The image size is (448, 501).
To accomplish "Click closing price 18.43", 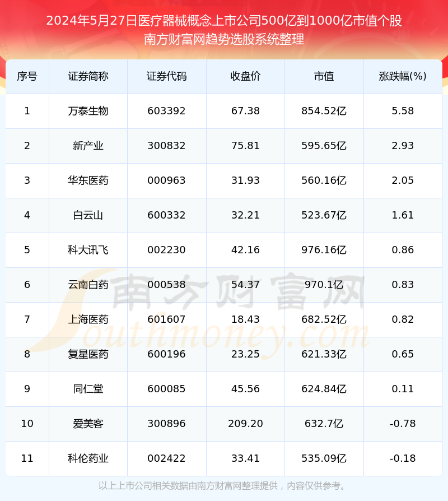I will pos(245,319).
